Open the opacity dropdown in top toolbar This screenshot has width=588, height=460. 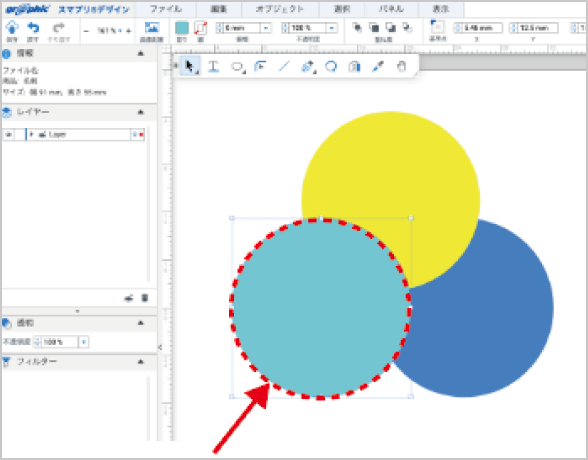tap(332, 28)
